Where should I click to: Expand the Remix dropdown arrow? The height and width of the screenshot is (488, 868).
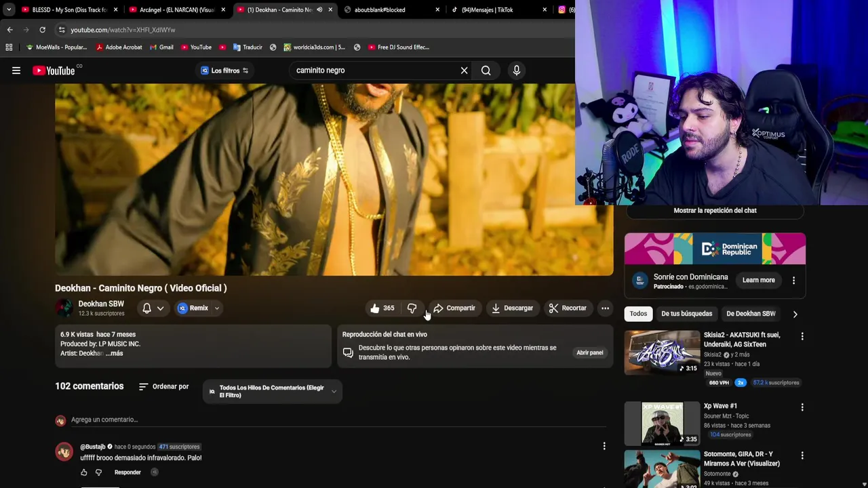217,308
